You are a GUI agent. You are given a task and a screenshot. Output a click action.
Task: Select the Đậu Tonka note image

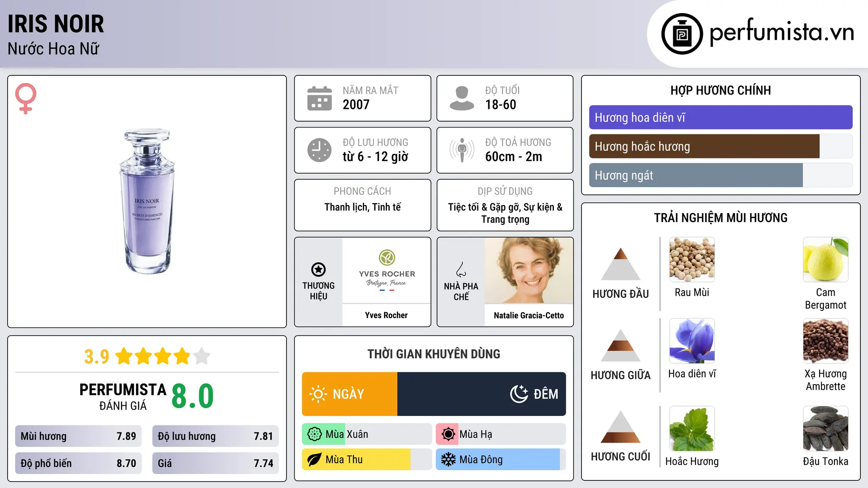tap(826, 429)
